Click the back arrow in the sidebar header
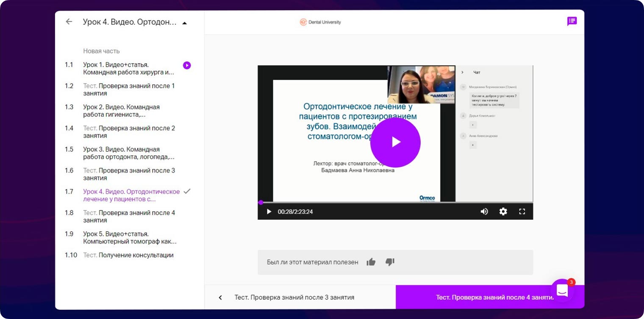Screen dimensions: 644x319 [x=69, y=22]
